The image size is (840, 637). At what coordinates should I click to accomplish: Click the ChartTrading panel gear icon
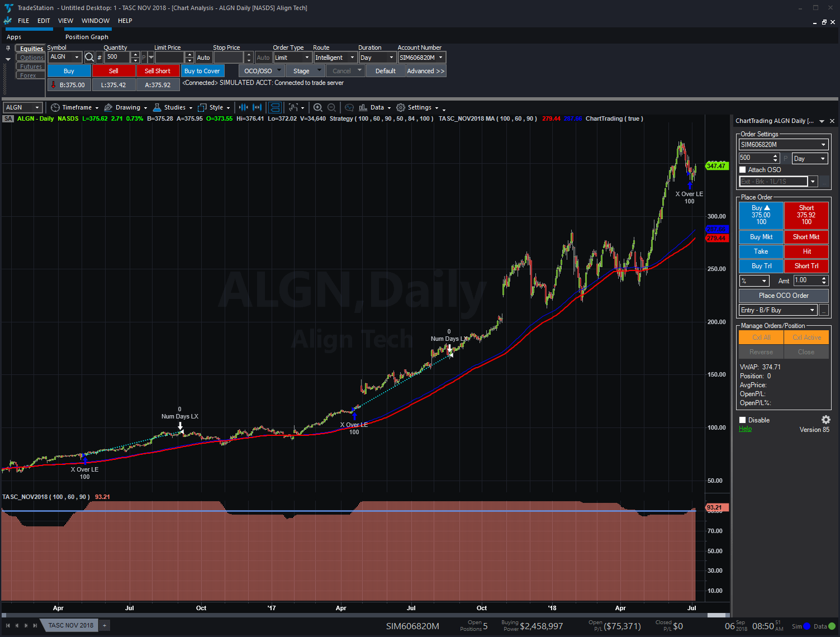826,420
